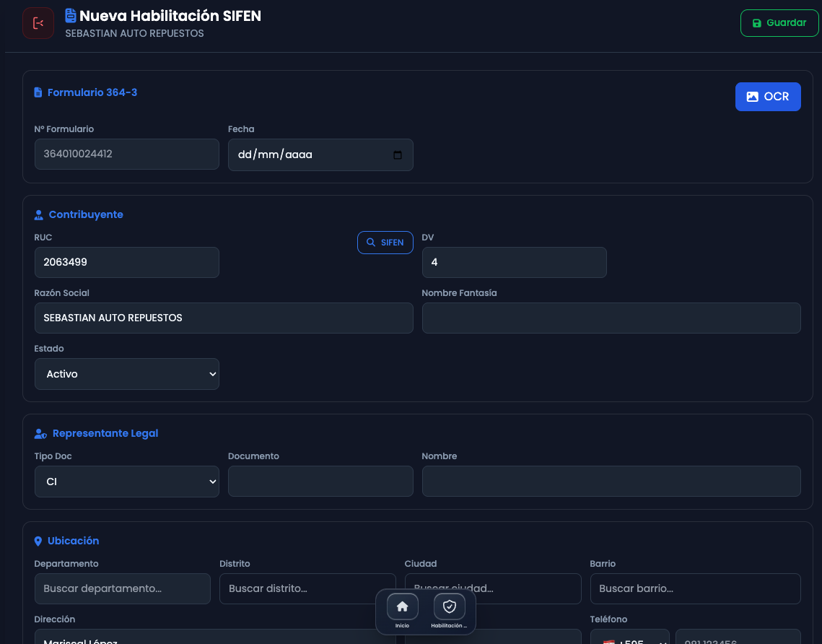This screenshot has height=644, width=822.
Task: Click the Buscar distrito search field
Action: coord(307,589)
